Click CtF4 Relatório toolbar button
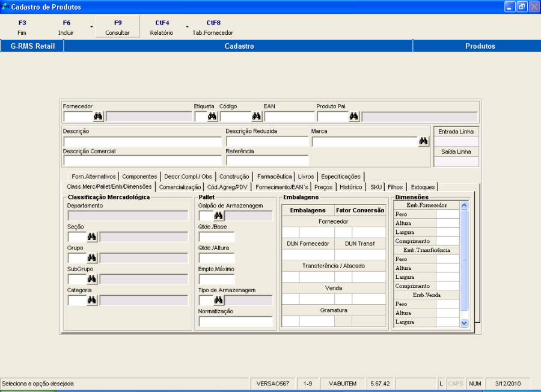Screen dimensions: 541x392 point(162,27)
